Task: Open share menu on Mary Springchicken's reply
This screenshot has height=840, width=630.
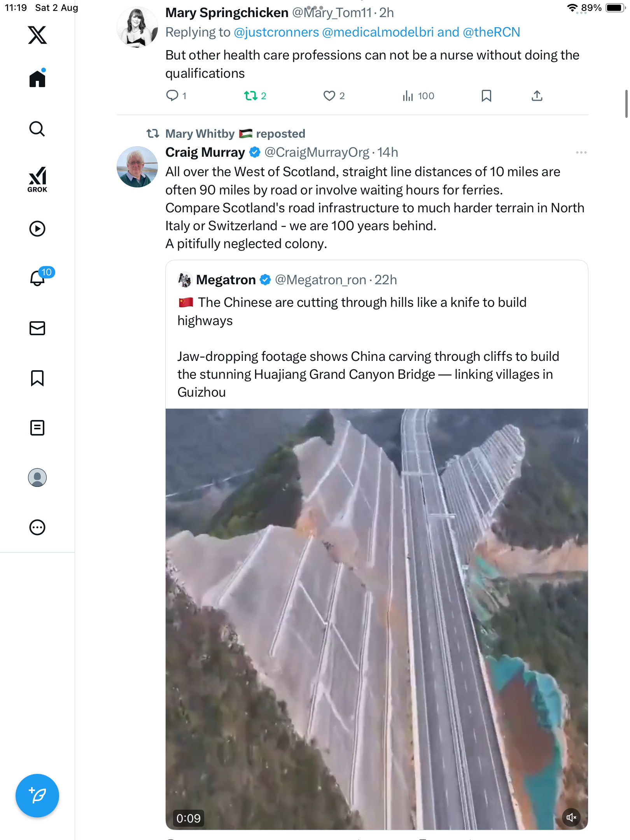Action: coord(537,96)
